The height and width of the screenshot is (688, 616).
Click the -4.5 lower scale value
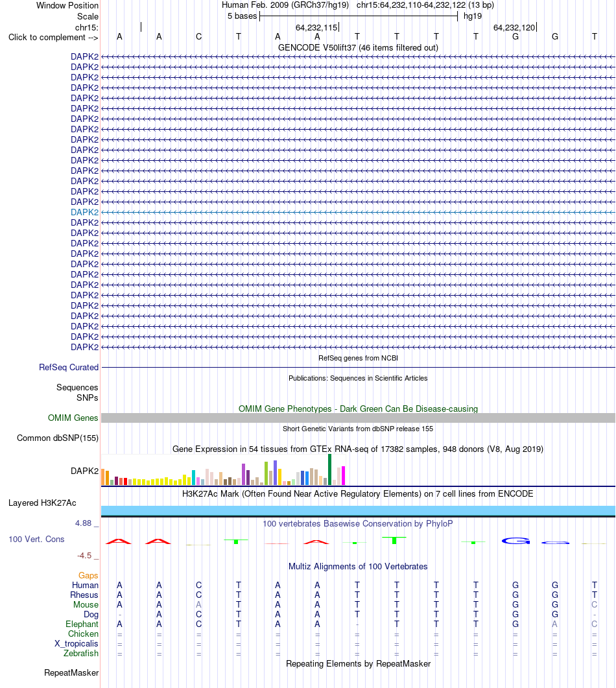click(x=84, y=556)
